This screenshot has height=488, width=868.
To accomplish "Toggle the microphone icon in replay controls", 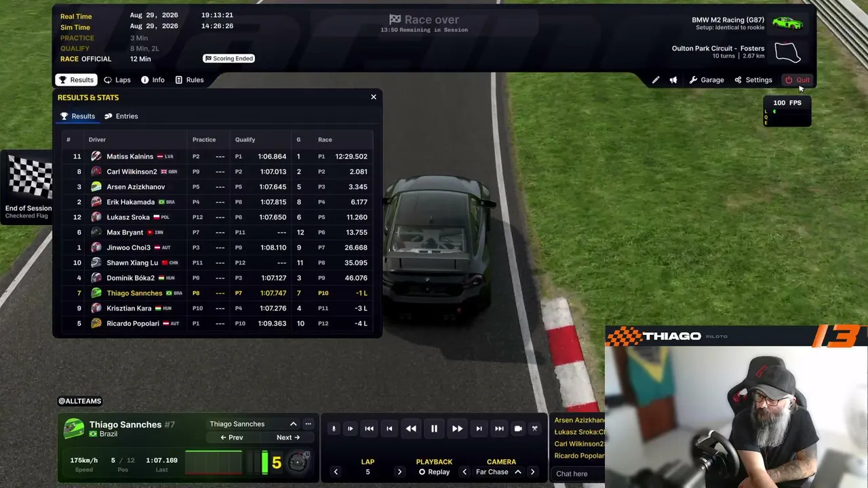I will 334,428.
